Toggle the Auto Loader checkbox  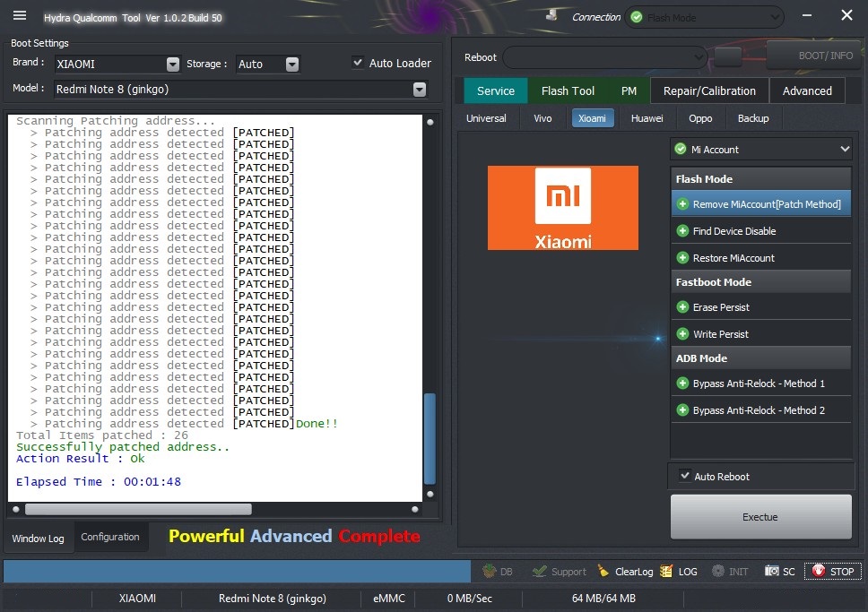pyautogui.click(x=358, y=63)
